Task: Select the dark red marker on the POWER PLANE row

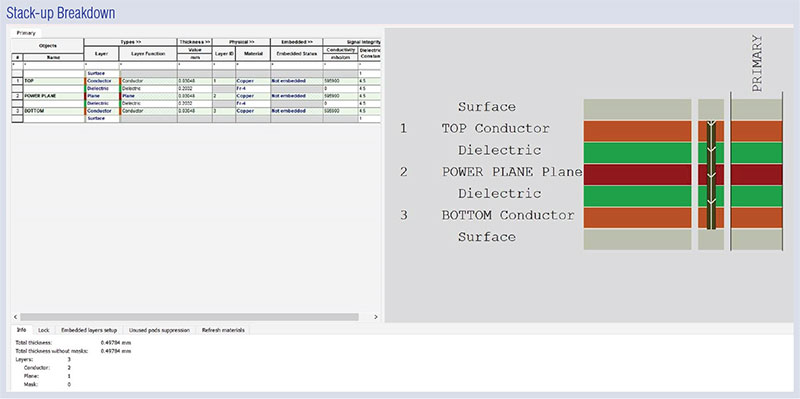Action: pyautogui.click(x=85, y=95)
